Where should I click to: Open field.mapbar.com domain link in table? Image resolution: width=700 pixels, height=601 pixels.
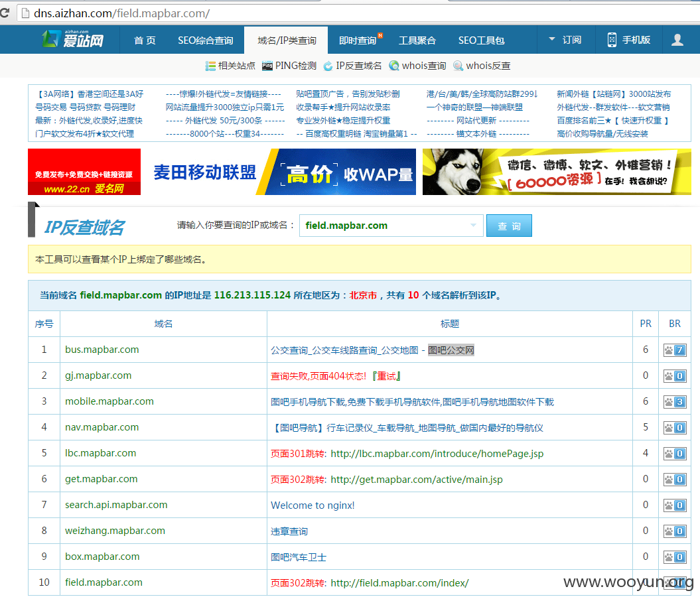(104, 582)
